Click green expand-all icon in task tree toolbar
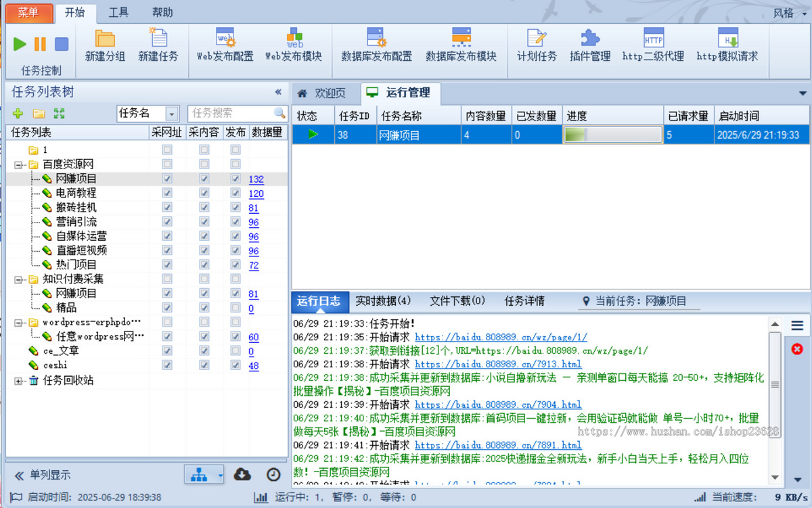Screen dimensions: 812x508 tap(59, 114)
